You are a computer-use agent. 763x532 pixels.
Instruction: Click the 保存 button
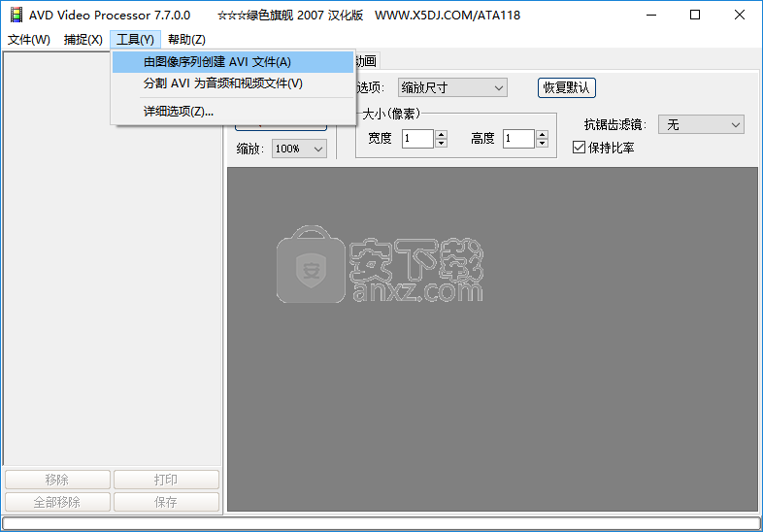click(x=166, y=502)
